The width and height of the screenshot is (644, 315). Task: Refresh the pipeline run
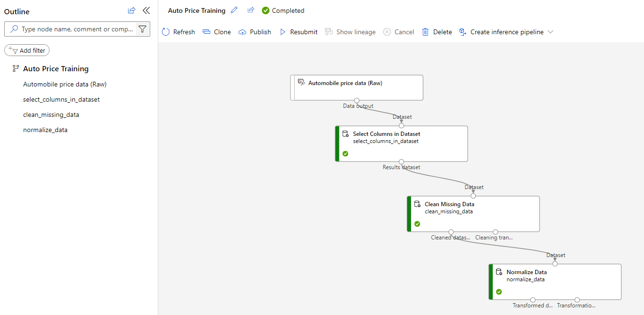tap(178, 32)
